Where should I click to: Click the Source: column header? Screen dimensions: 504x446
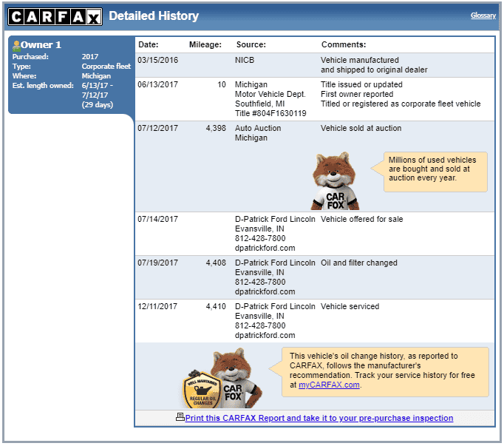coord(251,44)
